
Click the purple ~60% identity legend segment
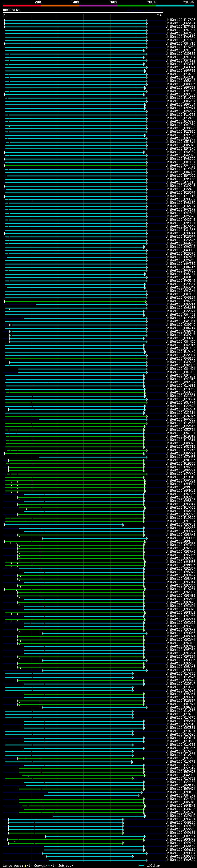point(98,6)
